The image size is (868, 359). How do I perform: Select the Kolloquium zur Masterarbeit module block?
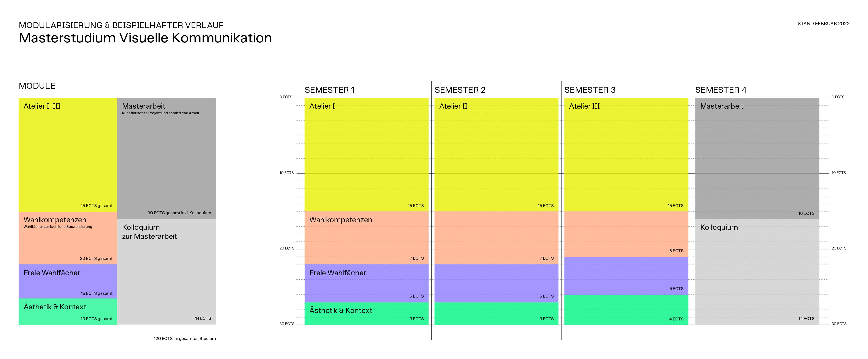click(x=166, y=272)
